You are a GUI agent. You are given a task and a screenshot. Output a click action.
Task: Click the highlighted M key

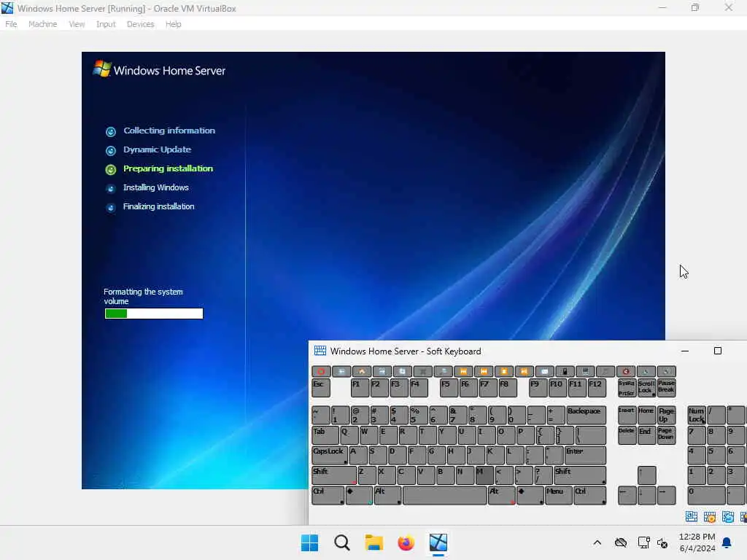[484, 475]
